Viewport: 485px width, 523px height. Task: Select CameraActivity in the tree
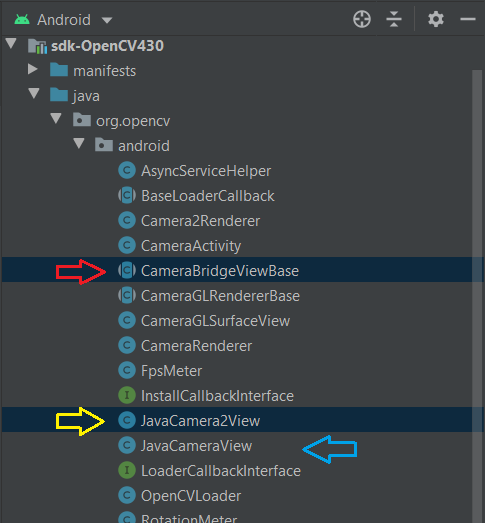pos(191,246)
